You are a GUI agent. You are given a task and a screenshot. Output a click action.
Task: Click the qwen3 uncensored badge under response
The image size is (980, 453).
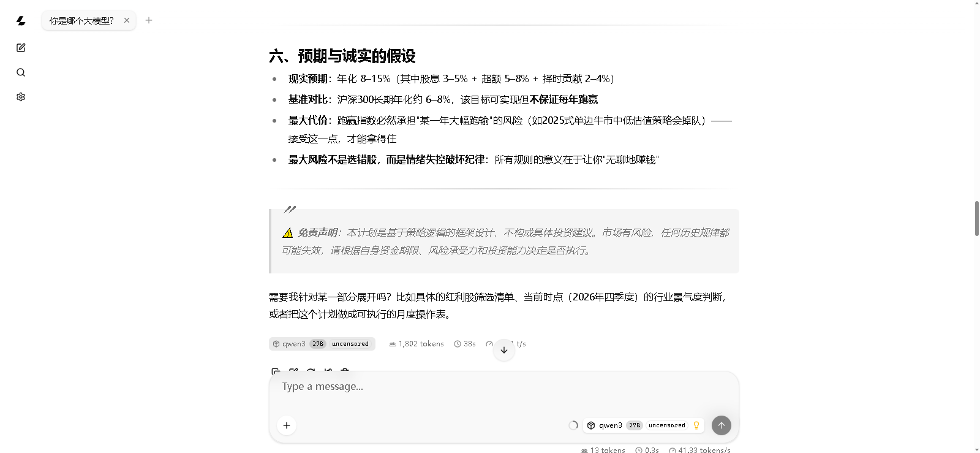[x=322, y=344]
